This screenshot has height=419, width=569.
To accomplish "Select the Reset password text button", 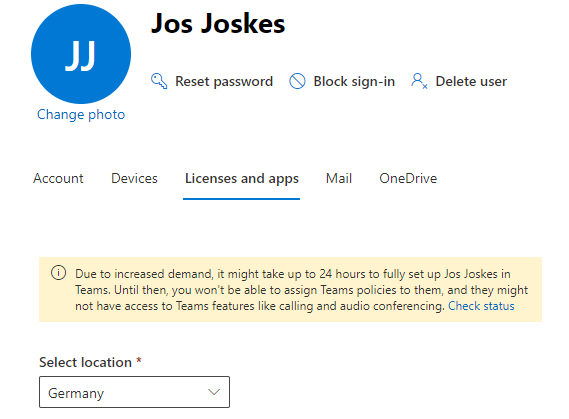I will click(224, 82).
